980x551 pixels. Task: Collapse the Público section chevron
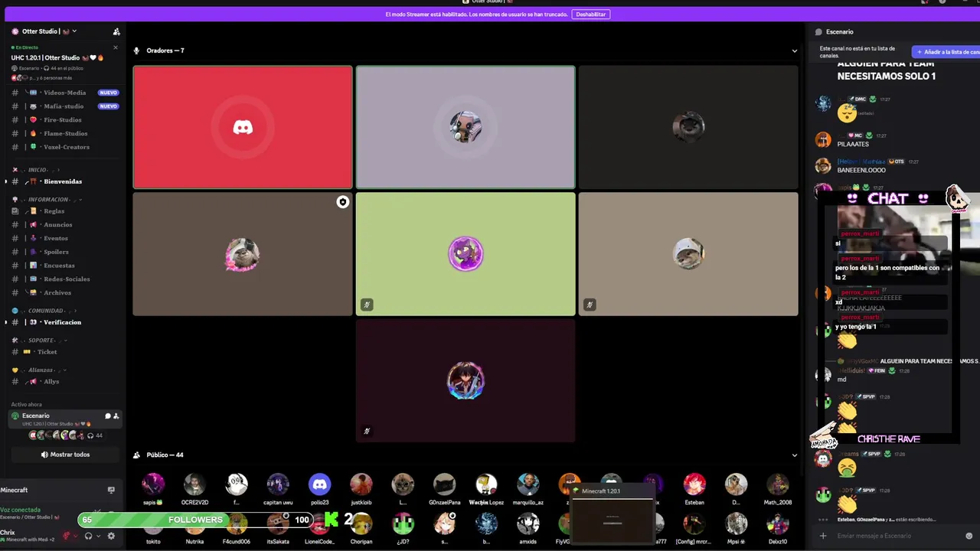pyautogui.click(x=794, y=455)
